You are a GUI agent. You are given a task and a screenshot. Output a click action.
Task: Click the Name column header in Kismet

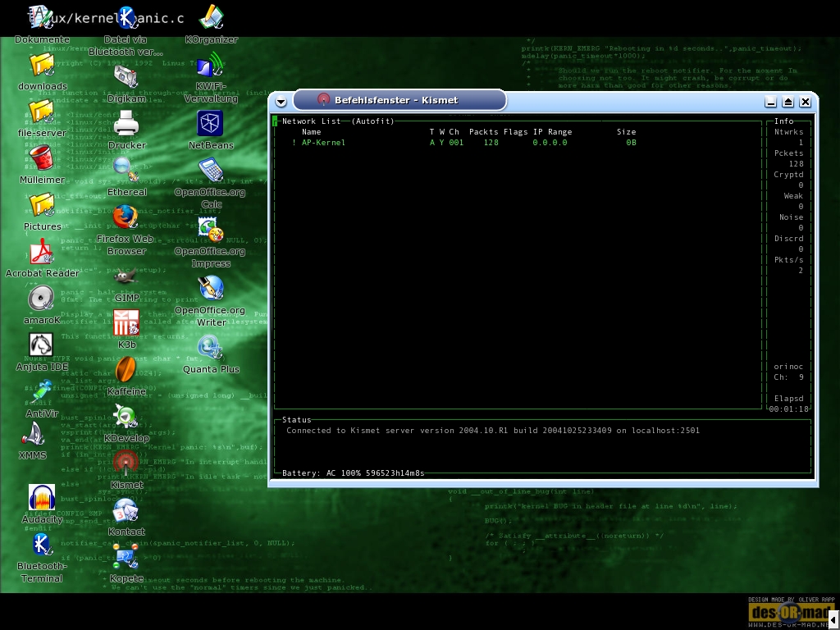pos(311,132)
